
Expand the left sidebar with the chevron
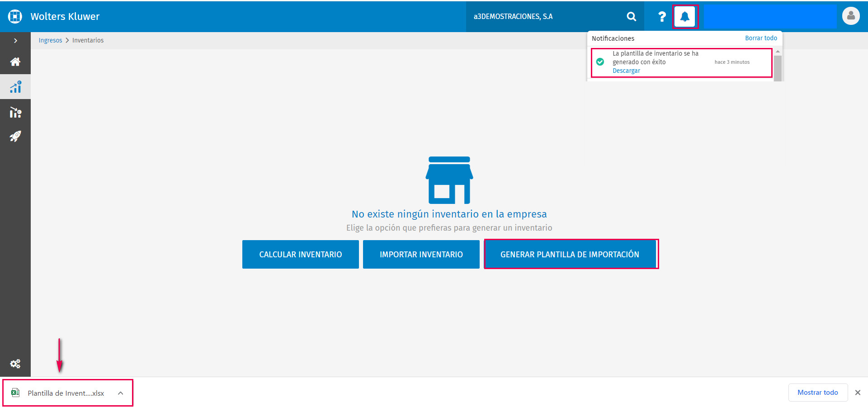coord(15,41)
